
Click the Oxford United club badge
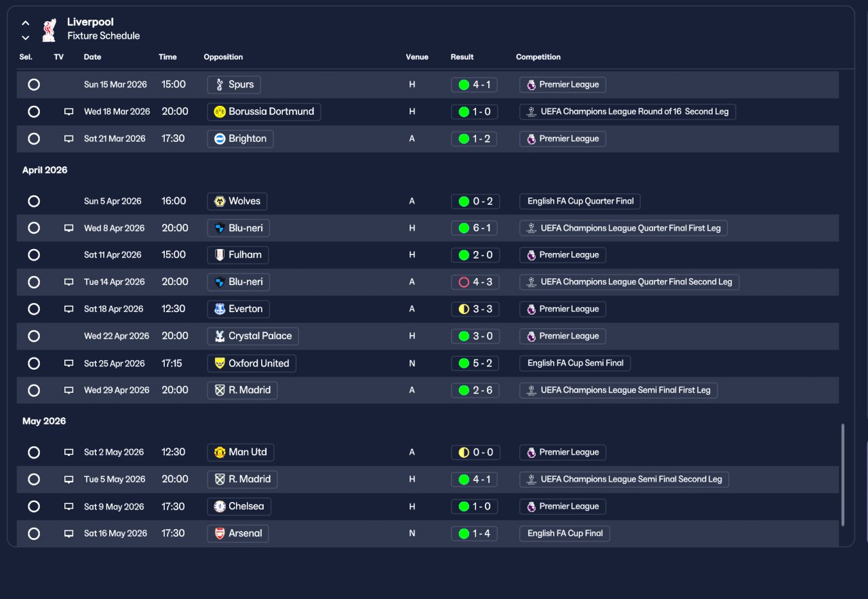tap(219, 364)
